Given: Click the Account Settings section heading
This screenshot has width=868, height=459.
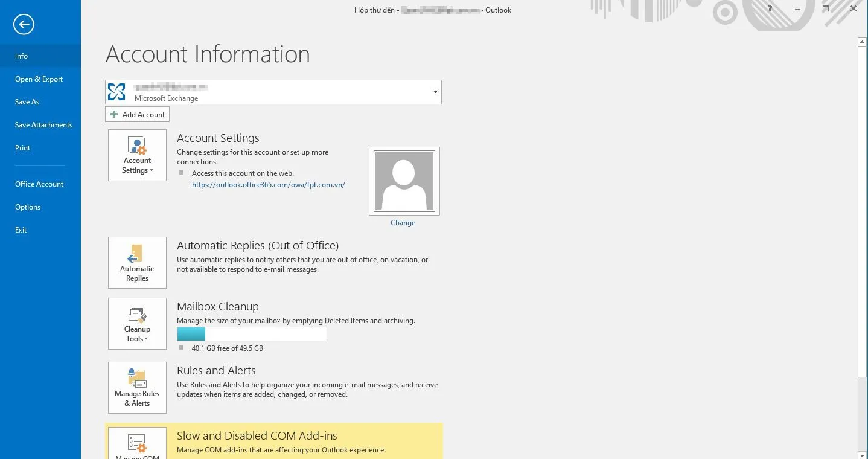Looking at the screenshot, I should 218,138.
